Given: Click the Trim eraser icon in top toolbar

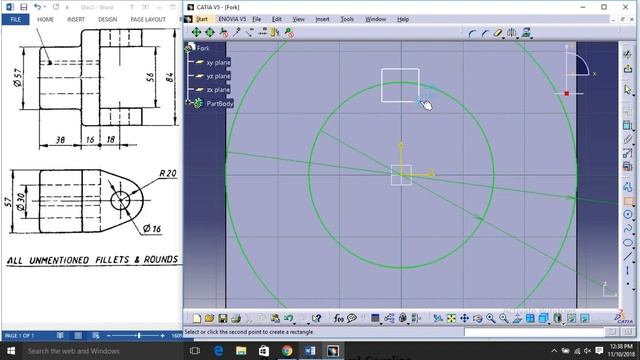Looking at the screenshot, I should point(497,33).
